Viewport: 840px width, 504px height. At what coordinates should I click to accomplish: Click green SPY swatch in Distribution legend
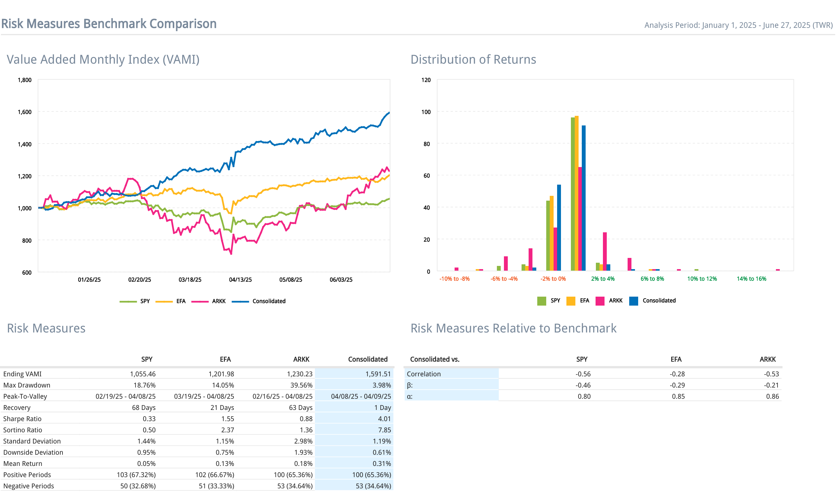coord(541,301)
